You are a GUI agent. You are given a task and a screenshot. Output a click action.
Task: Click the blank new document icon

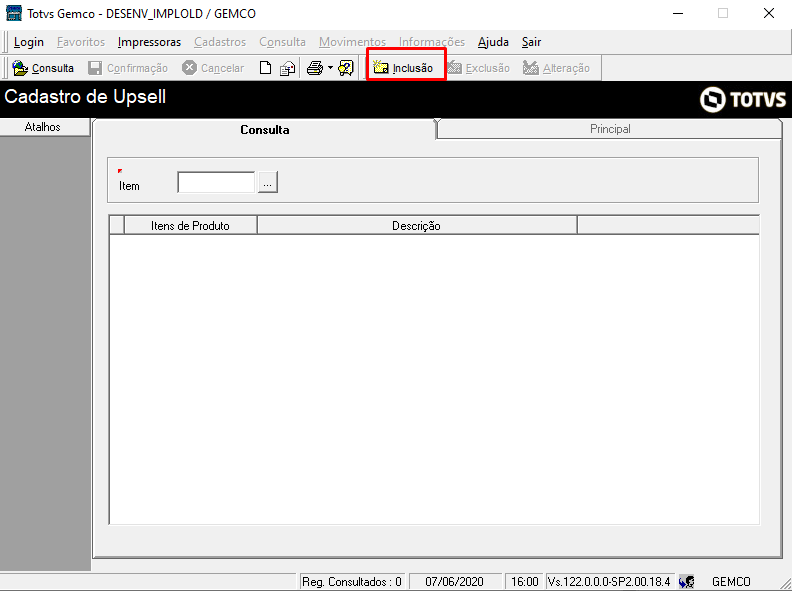tap(265, 68)
